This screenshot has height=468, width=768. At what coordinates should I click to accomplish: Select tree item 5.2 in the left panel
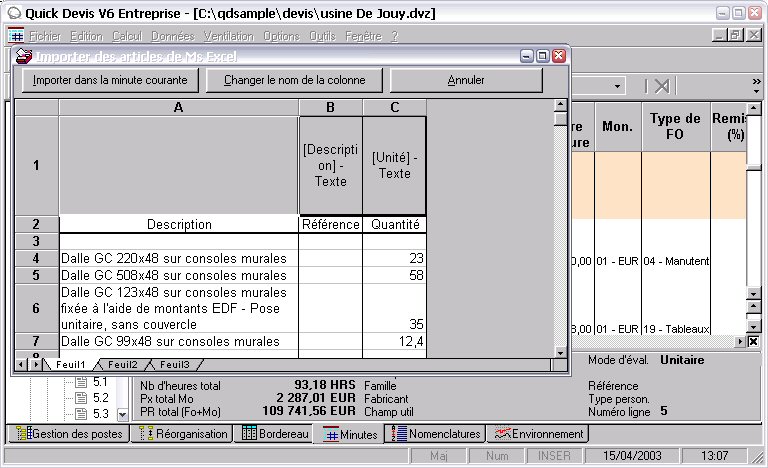100,398
